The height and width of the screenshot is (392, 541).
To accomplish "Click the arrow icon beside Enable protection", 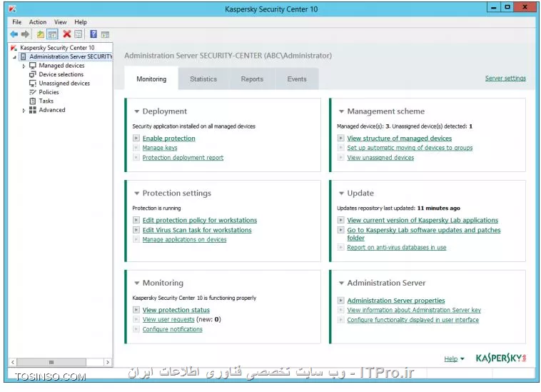I will (136, 138).
